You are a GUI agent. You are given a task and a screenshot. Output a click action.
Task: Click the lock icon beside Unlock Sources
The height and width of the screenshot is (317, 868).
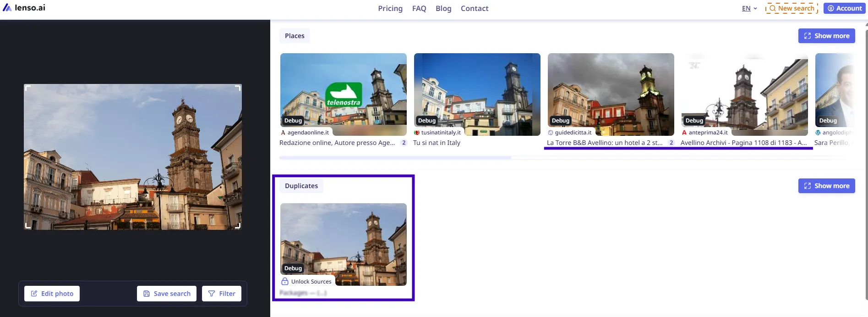pos(285,281)
